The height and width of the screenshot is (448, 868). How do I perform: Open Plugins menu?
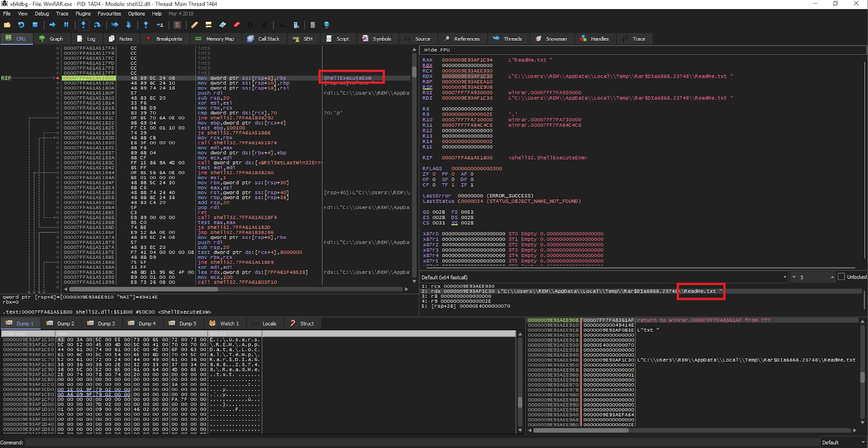(x=83, y=14)
